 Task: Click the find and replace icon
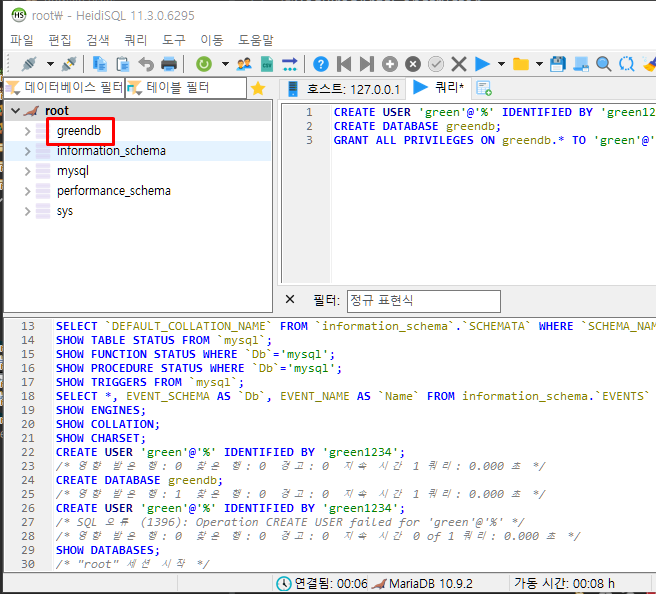(627, 64)
